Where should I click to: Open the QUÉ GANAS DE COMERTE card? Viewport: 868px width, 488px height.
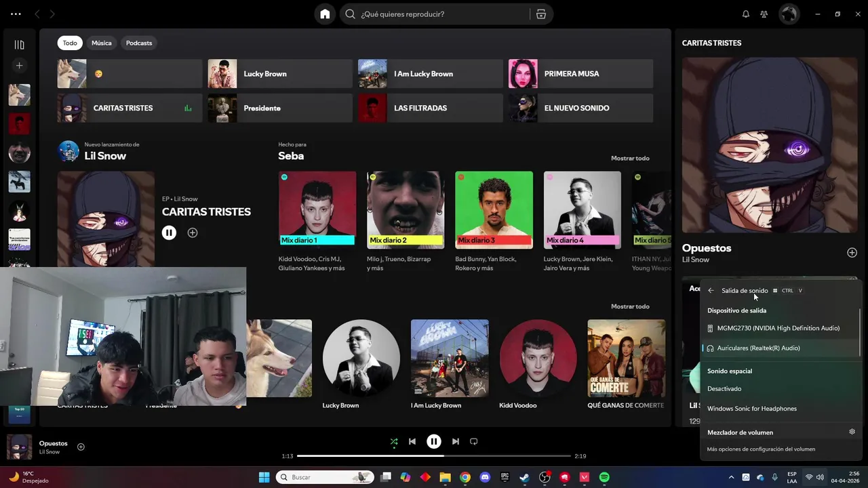pos(626,365)
